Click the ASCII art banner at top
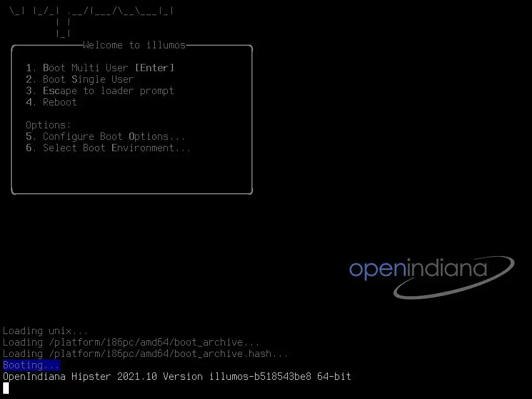 click(x=91, y=20)
